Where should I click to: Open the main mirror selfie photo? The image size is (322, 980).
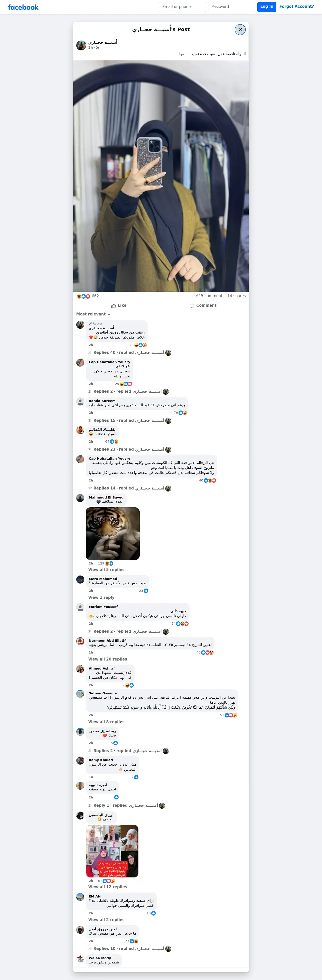(161, 176)
